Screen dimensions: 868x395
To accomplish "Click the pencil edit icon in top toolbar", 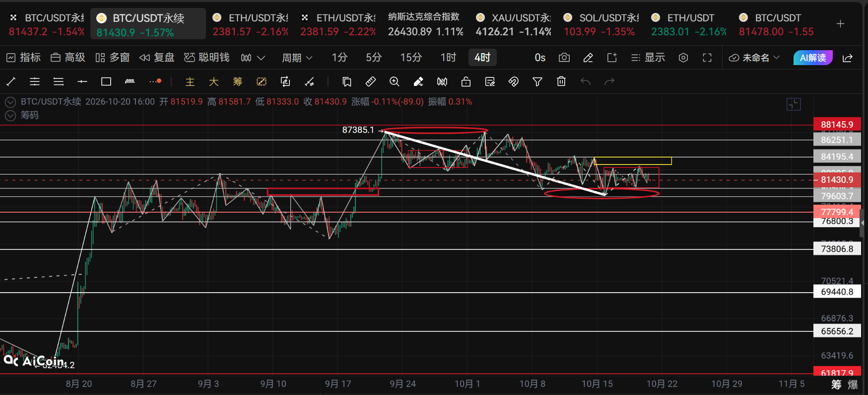I will (x=588, y=58).
